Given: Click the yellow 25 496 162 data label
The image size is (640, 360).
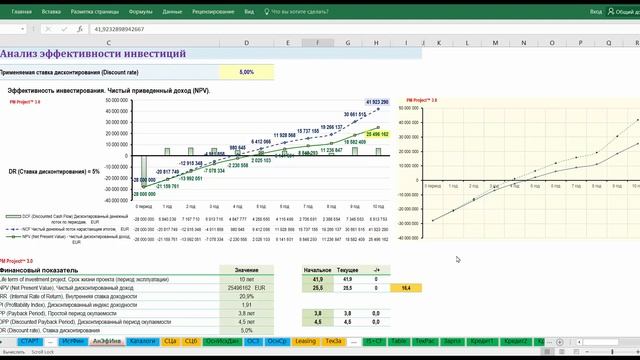Looking at the screenshot, I should (377, 134).
